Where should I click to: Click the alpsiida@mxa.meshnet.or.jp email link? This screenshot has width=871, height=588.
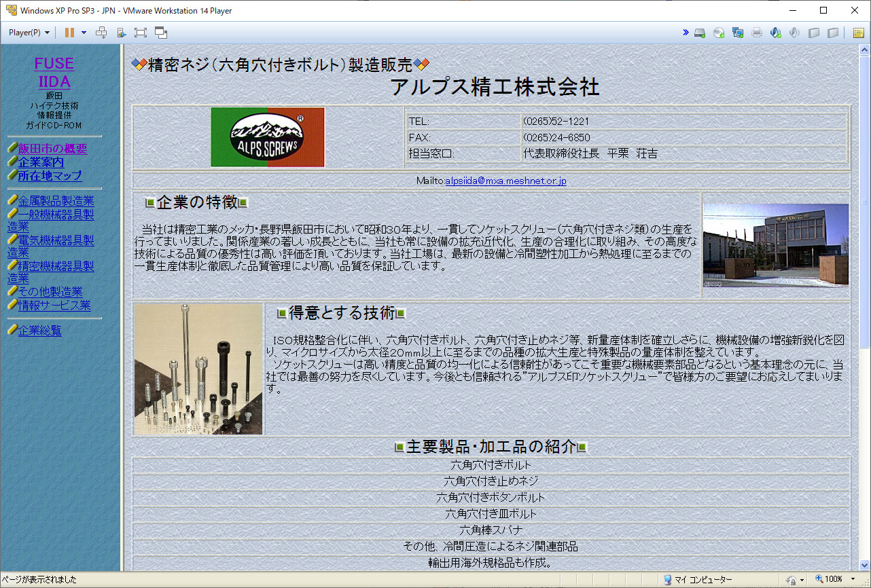point(505,181)
